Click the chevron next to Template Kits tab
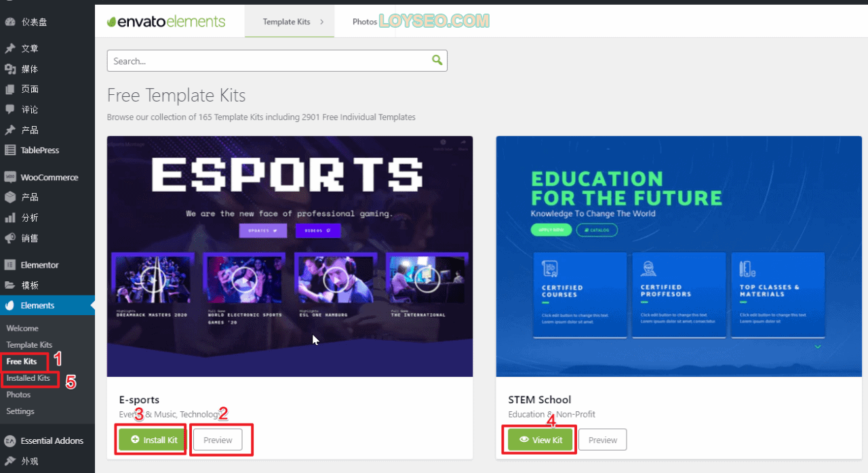868x473 pixels. [x=322, y=22]
